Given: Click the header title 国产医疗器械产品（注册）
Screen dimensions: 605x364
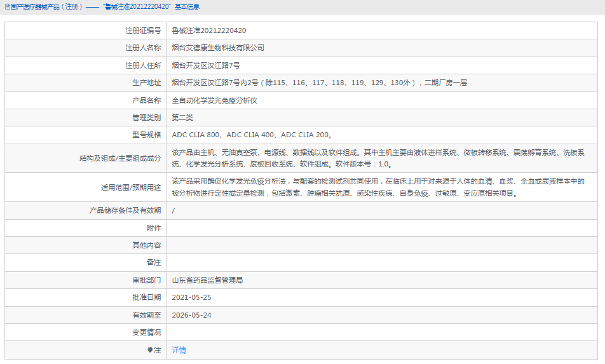Looking at the screenshot, I should click(47, 7).
